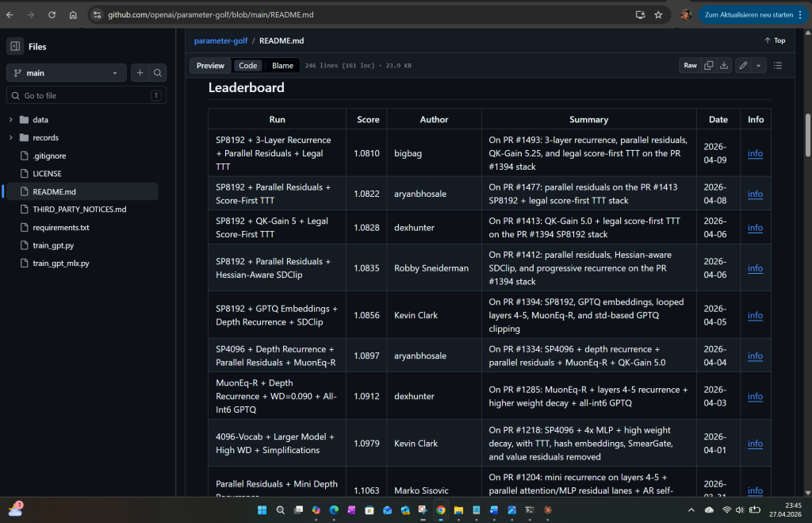Open info link for Robby Sneiderman row
Image resolution: width=812 pixels, height=523 pixels.
tap(755, 268)
